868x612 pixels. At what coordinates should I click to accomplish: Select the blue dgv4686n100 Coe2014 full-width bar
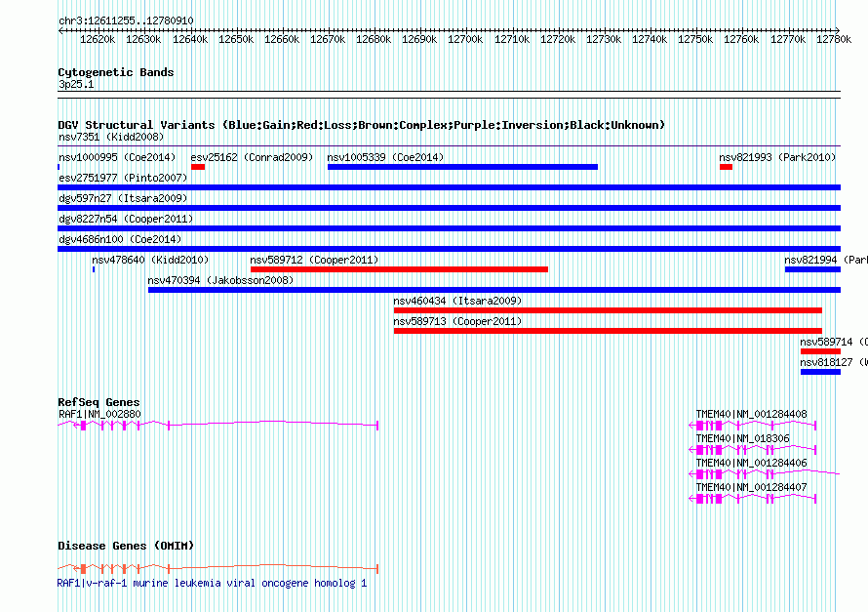pyautogui.click(x=449, y=249)
